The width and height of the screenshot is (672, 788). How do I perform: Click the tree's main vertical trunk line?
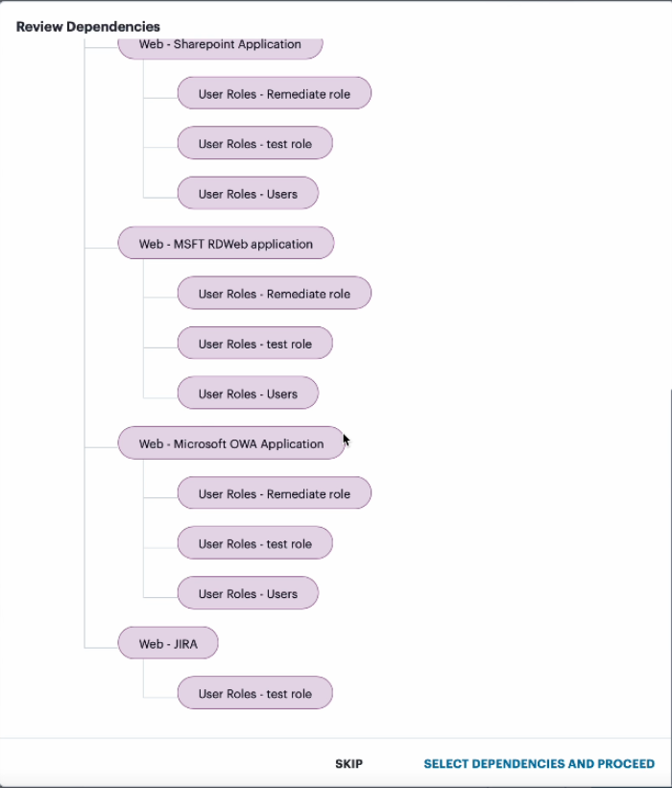(85, 346)
